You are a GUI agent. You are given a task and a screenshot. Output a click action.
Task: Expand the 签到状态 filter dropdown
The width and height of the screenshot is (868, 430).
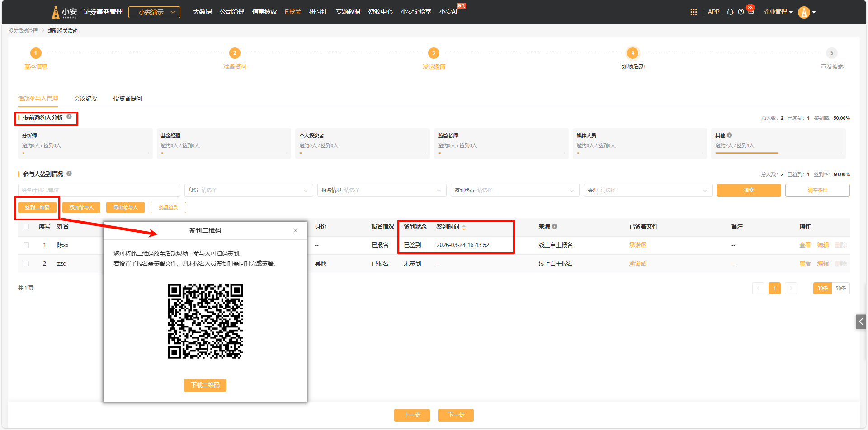(514, 190)
